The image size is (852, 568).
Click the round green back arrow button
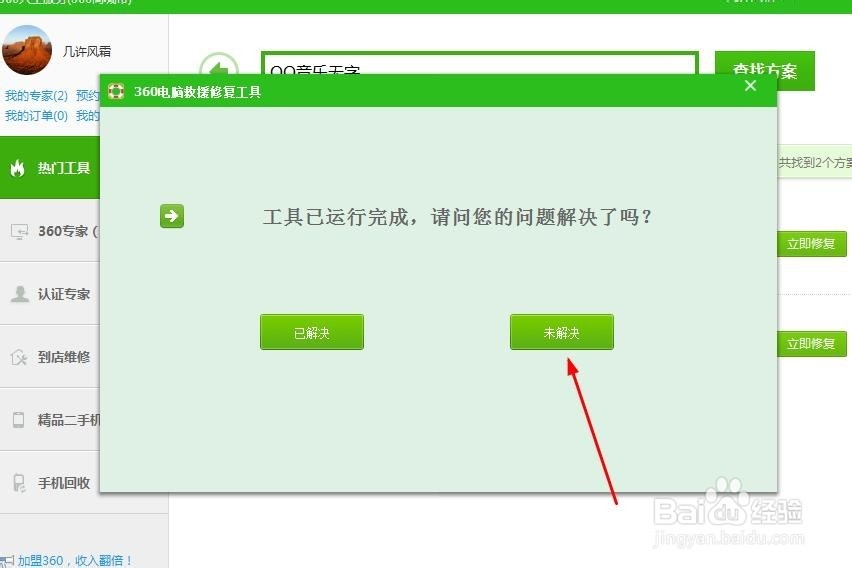point(218,68)
